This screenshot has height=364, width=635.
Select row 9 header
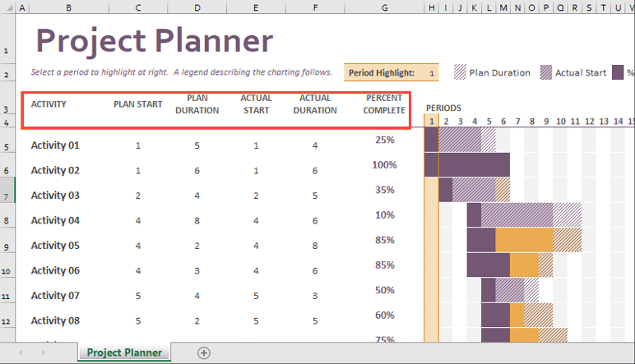(x=7, y=240)
